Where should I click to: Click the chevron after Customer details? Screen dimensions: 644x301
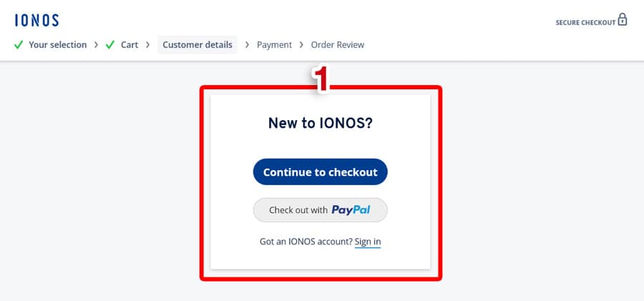click(247, 45)
